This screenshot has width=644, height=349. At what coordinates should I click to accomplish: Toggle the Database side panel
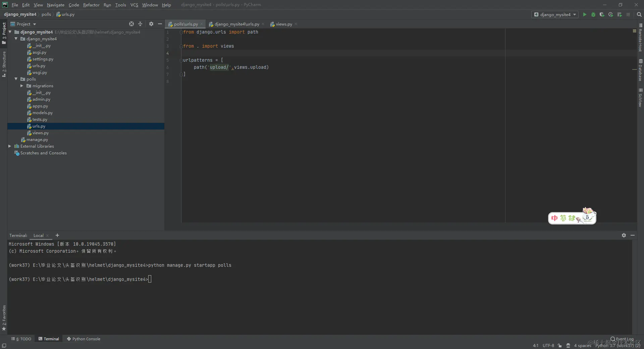coord(640,70)
